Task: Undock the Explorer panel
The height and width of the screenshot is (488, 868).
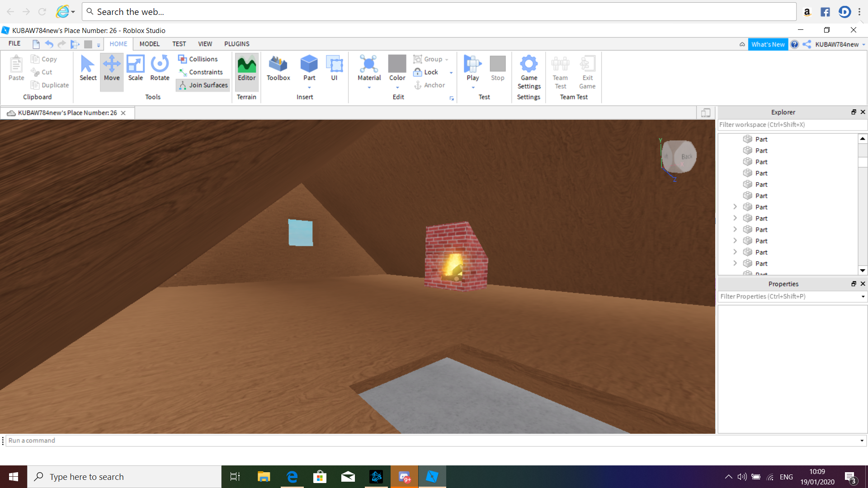Action: (x=854, y=112)
